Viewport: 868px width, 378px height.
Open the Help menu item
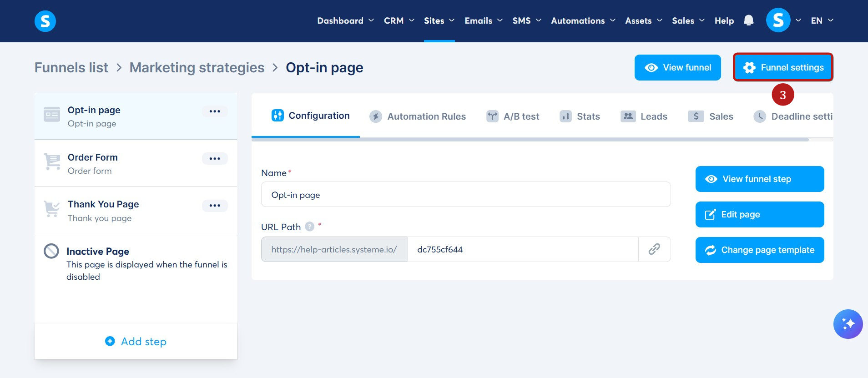pos(724,21)
